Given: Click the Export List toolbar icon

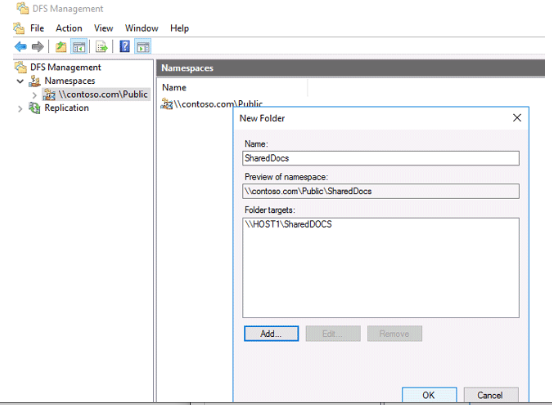Looking at the screenshot, I should coord(101,46).
